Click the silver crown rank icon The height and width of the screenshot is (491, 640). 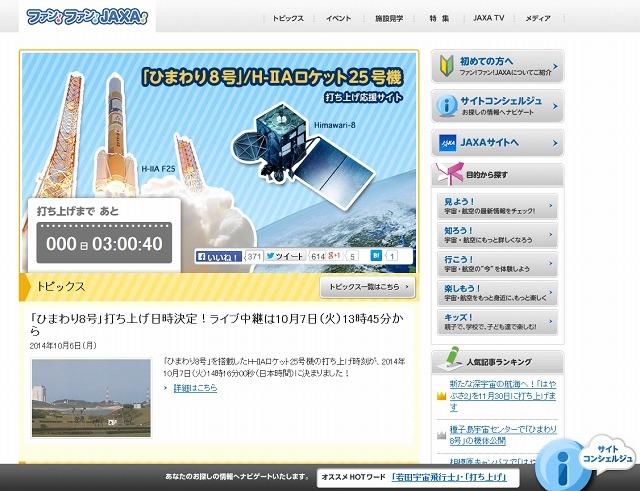[x=441, y=435]
